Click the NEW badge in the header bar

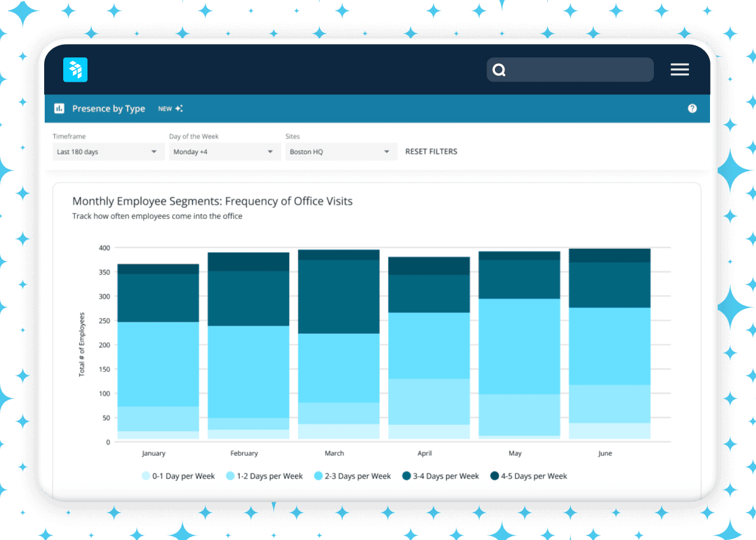pos(164,108)
